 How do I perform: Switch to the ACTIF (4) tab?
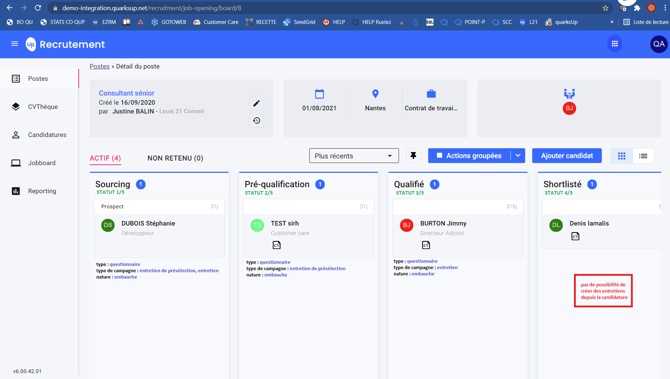pos(105,158)
